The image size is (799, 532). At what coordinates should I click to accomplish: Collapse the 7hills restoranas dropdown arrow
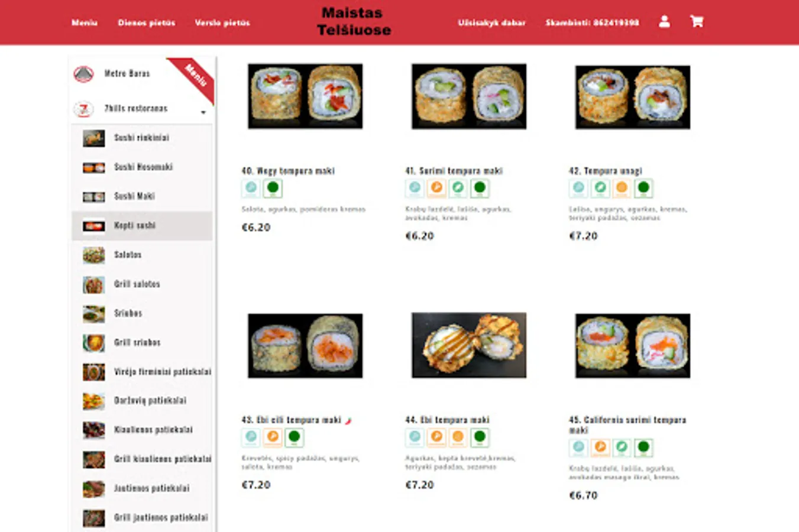203,112
